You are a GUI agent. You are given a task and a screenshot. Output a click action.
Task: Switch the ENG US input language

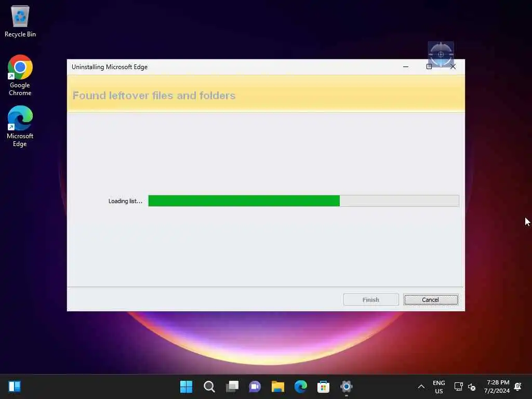(438, 387)
